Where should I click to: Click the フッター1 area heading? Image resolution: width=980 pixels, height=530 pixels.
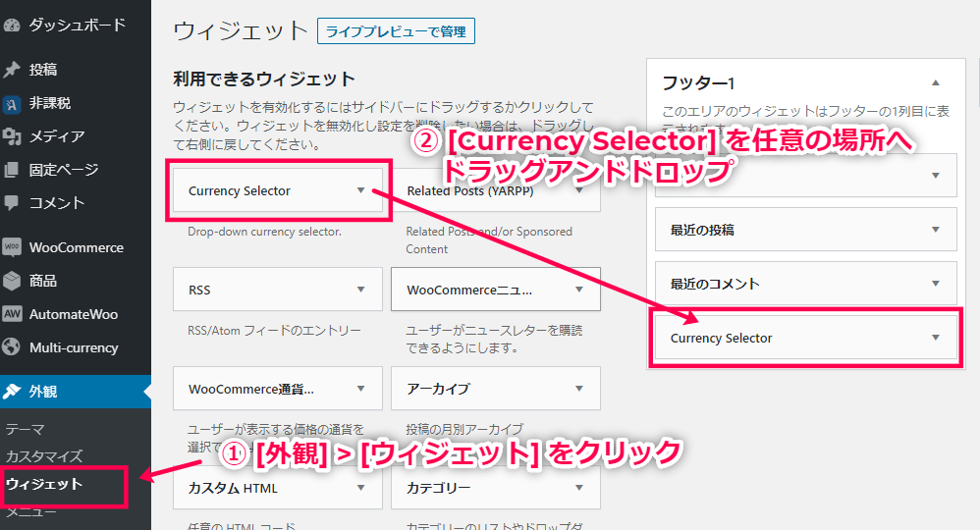698,82
